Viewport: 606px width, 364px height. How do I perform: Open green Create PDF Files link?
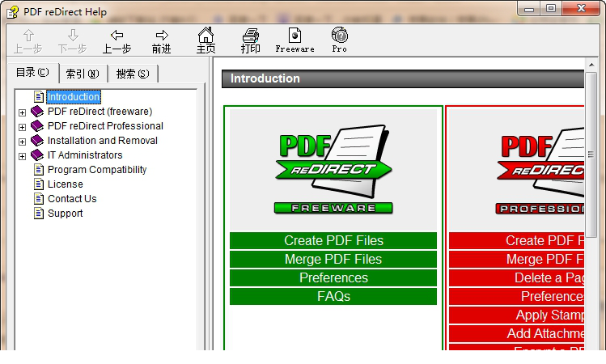333,240
